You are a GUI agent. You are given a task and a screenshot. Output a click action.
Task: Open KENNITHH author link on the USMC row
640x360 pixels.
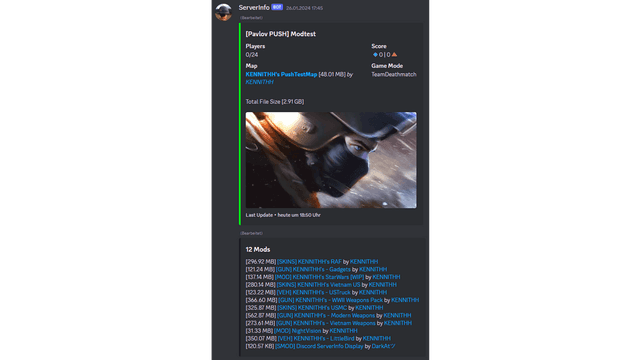(x=369, y=308)
